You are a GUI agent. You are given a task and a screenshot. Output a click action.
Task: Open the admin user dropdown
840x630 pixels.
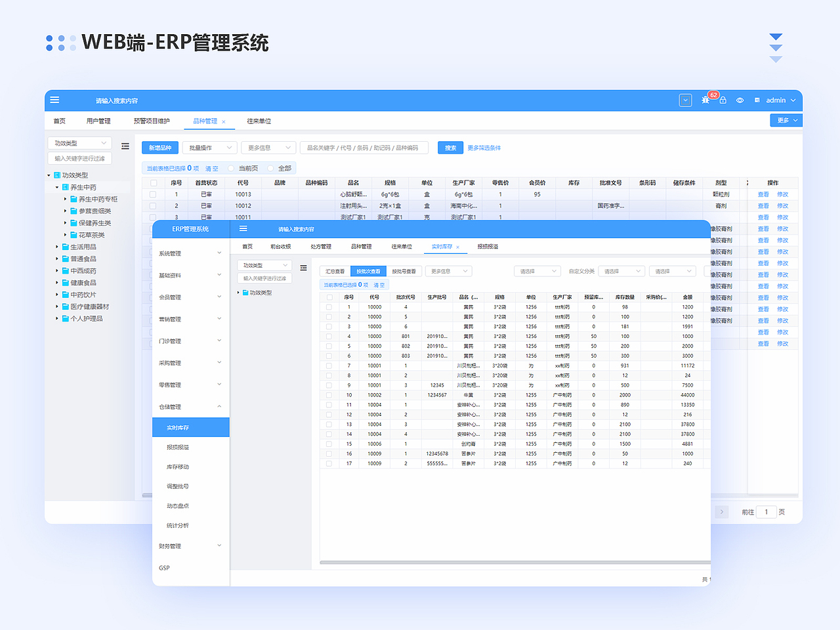coord(780,100)
